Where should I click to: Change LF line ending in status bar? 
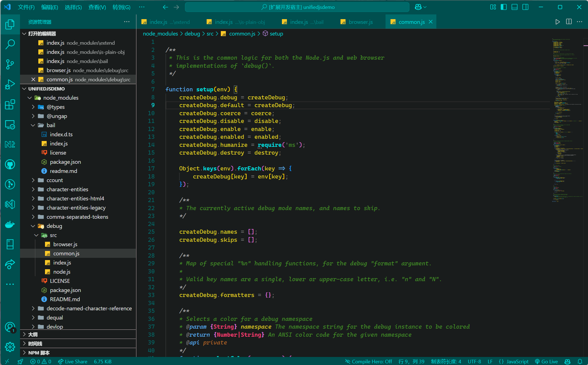490,361
